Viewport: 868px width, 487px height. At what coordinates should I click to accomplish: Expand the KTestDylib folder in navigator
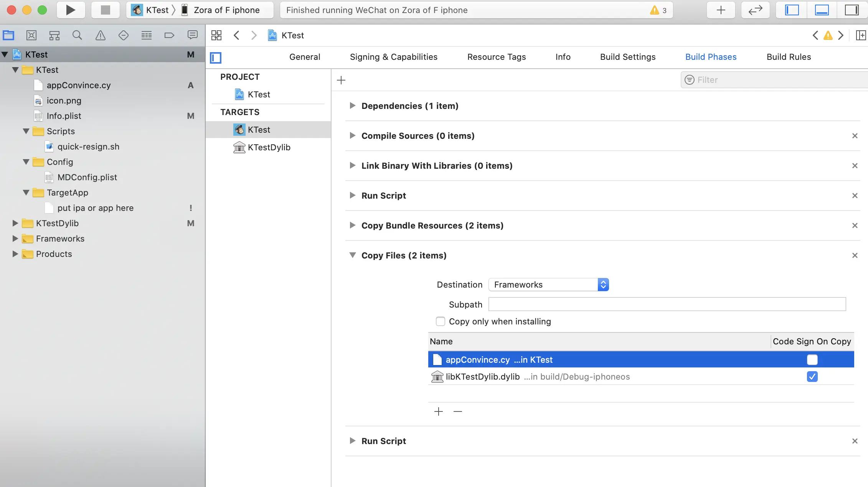[x=15, y=223]
